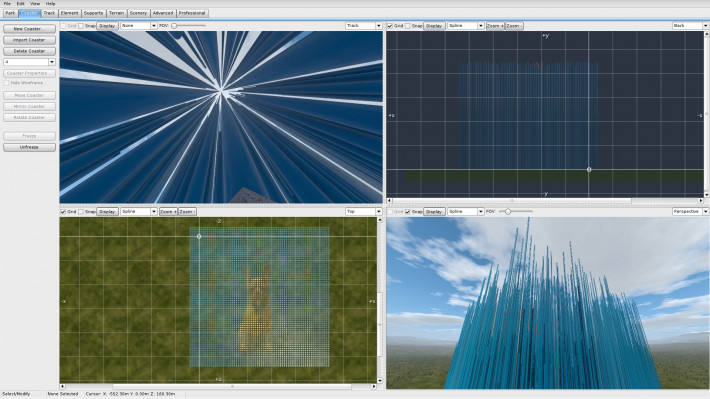Image resolution: width=710 pixels, height=399 pixels.
Task: Open the Help menu
Action: coord(50,4)
